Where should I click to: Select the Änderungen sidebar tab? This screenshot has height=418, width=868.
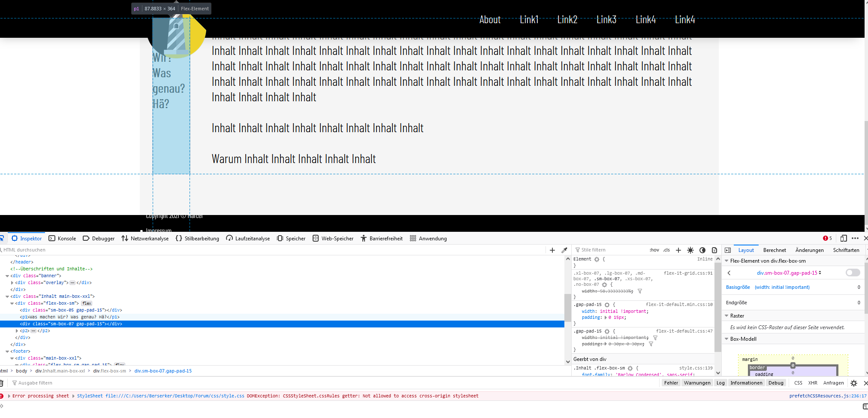tap(809, 250)
